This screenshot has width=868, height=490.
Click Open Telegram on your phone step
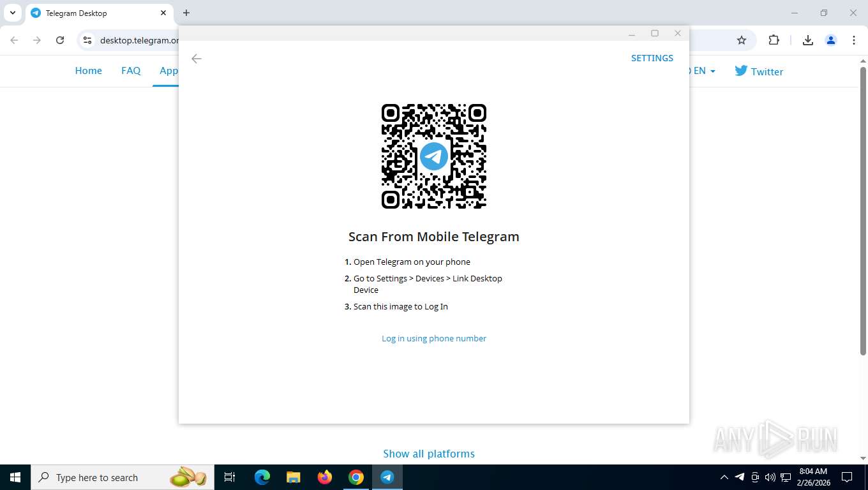click(x=412, y=262)
